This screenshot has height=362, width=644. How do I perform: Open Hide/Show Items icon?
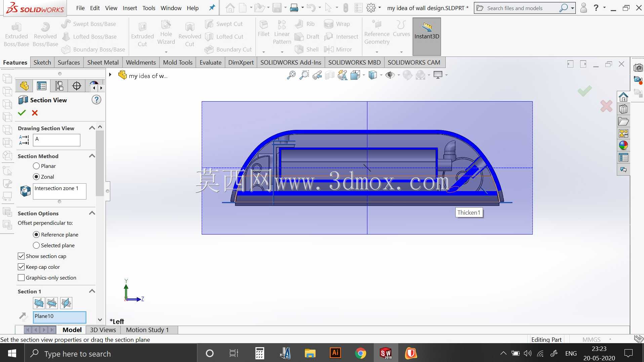click(x=390, y=75)
